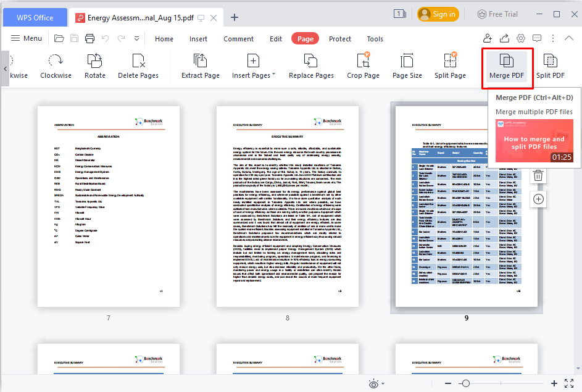Click the Sign in button

438,14
